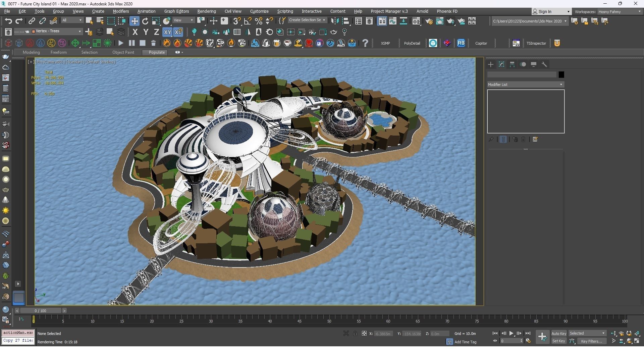Activate Select and Rotate tool
Screen dimensions: 644x349
(x=145, y=21)
